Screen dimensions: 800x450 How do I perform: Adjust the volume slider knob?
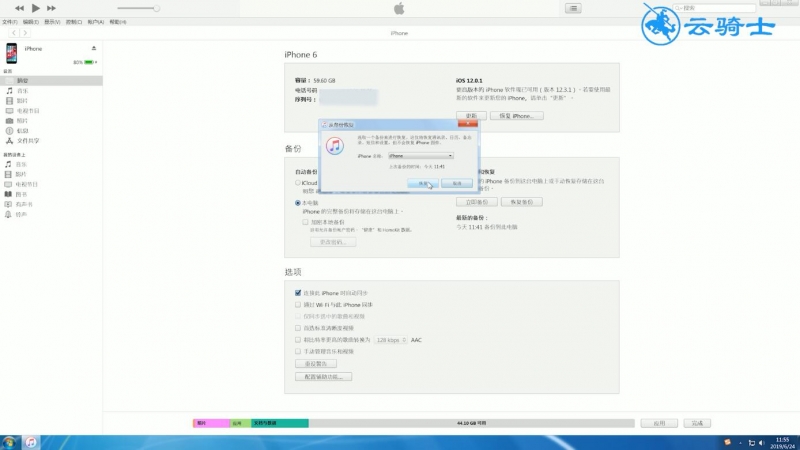[x=156, y=8]
